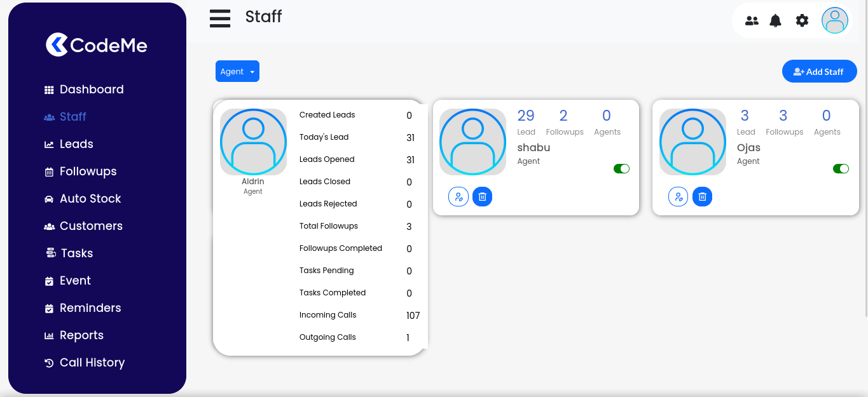Click the Reminders calendar icon
This screenshot has width=868, height=397.
tap(49, 309)
